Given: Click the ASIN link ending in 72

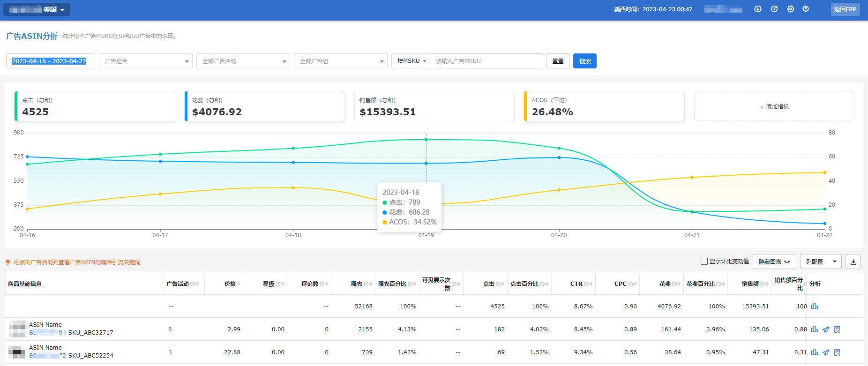Looking at the screenshot, I should (x=47, y=355).
